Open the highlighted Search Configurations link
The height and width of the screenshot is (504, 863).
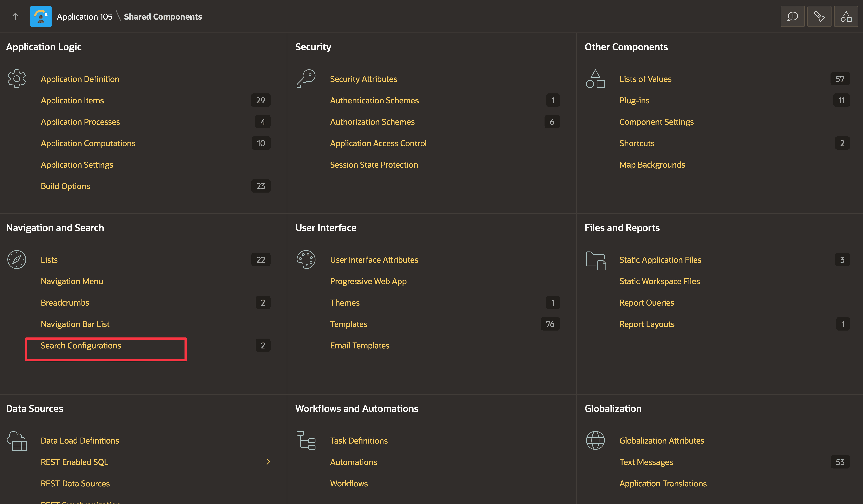coord(81,345)
